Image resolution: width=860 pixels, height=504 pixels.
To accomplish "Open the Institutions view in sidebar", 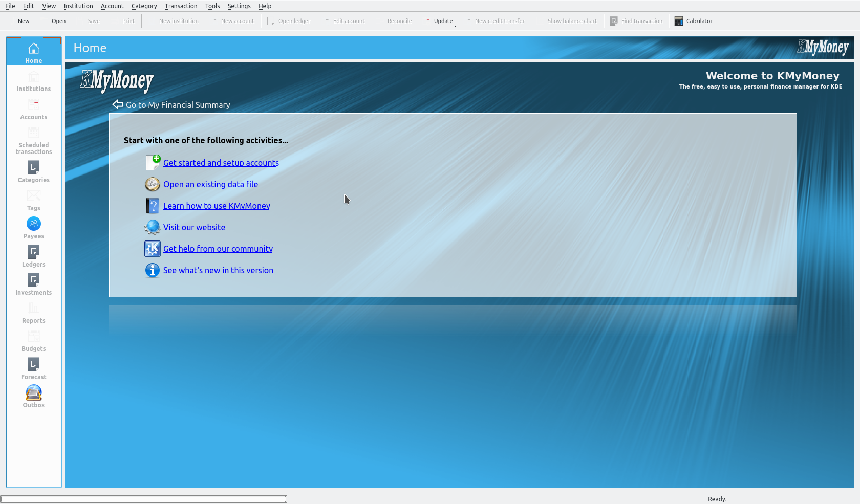I will 34,82.
